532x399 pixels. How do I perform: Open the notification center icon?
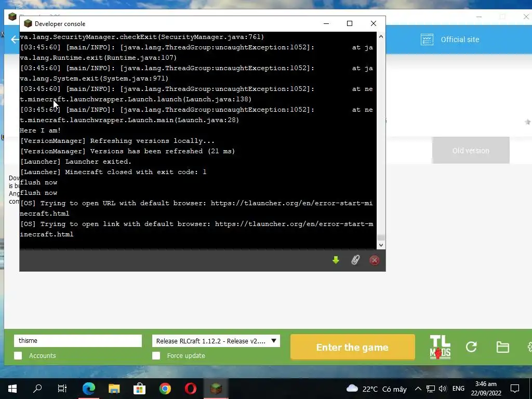[515, 389]
